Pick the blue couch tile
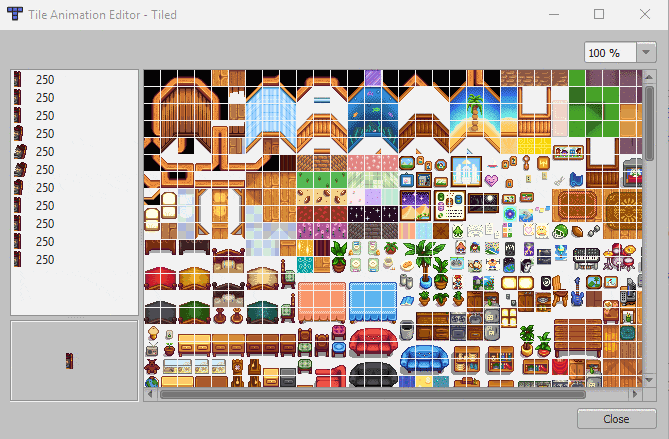 (424, 359)
